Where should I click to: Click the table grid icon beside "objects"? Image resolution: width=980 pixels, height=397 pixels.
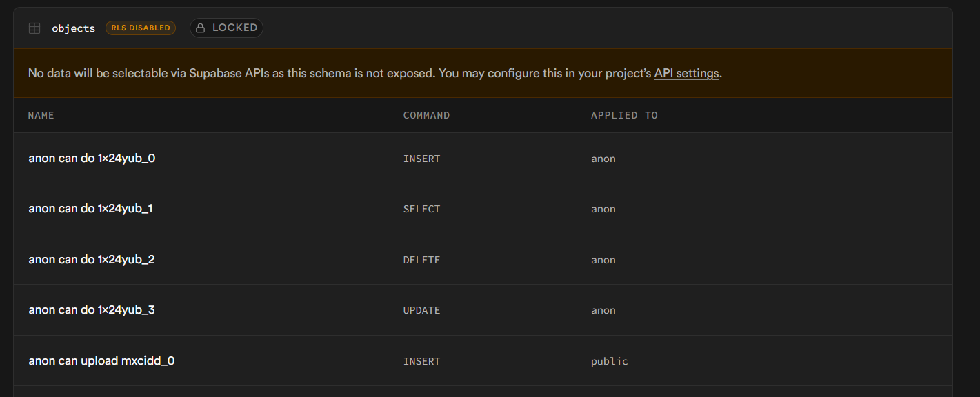34,28
